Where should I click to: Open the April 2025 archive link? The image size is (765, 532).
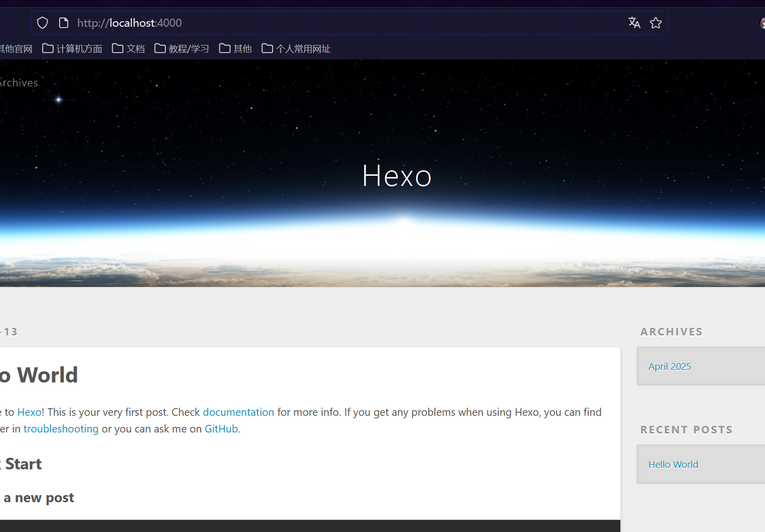coord(669,366)
